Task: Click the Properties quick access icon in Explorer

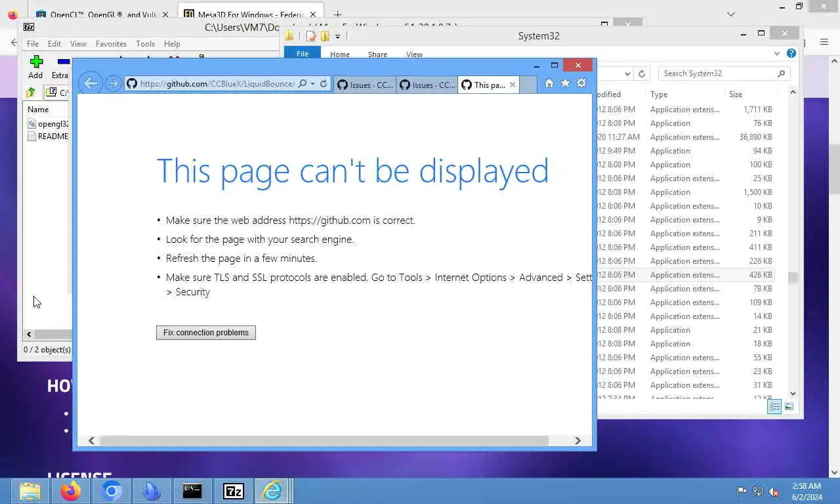Action: pos(311,36)
